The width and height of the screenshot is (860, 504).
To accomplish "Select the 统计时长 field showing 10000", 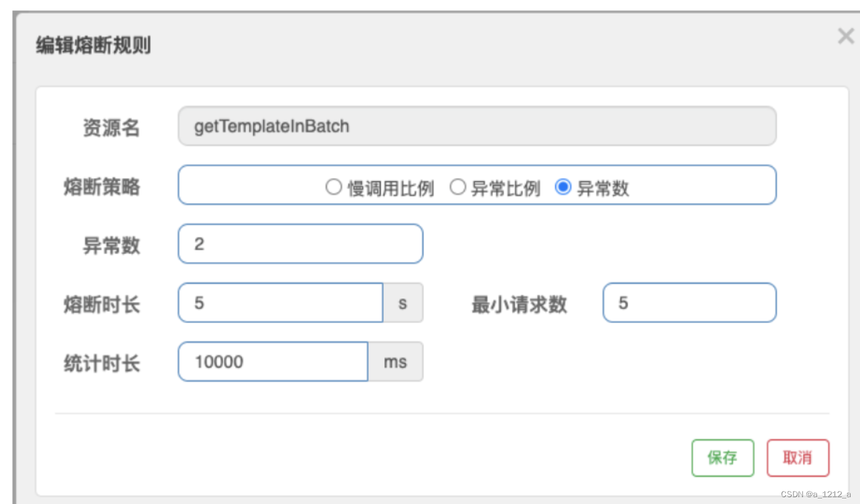I will (274, 362).
